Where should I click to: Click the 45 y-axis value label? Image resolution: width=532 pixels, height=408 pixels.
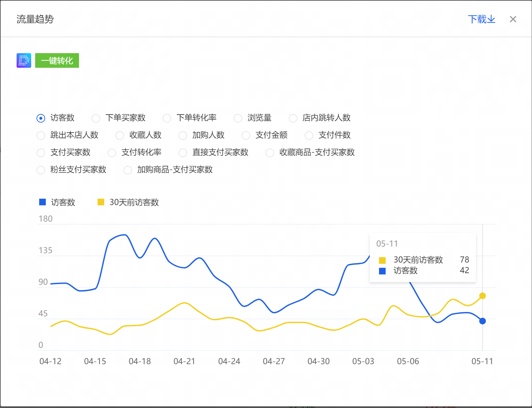click(x=43, y=313)
